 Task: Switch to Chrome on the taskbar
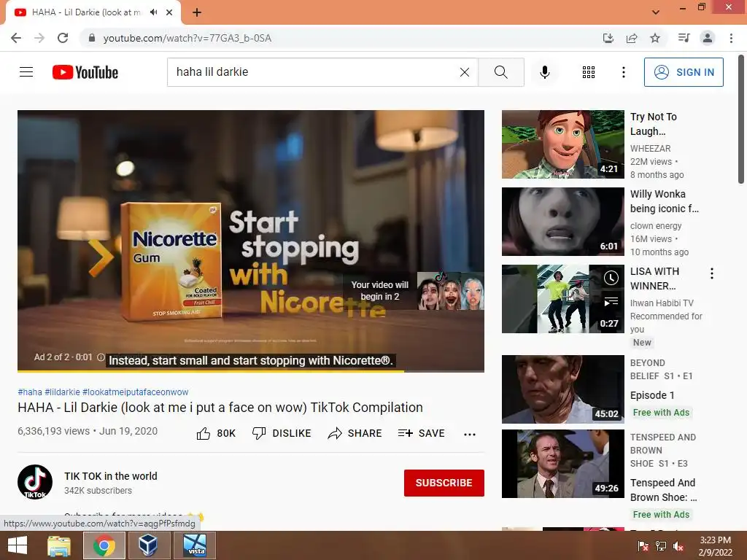[104, 545]
